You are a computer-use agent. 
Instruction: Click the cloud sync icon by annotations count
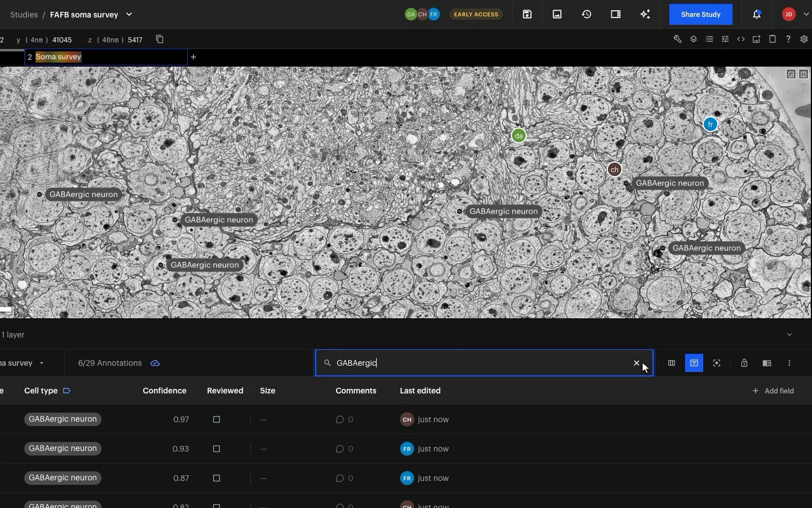coord(155,363)
